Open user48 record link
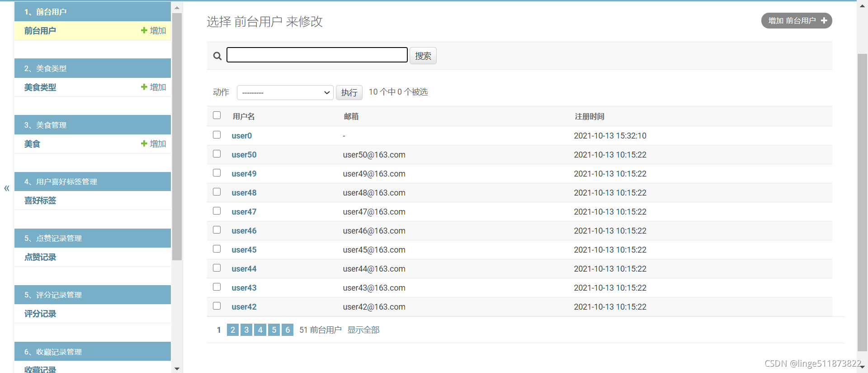The width and height of the screenshot is (868, 373). point(244,193)
